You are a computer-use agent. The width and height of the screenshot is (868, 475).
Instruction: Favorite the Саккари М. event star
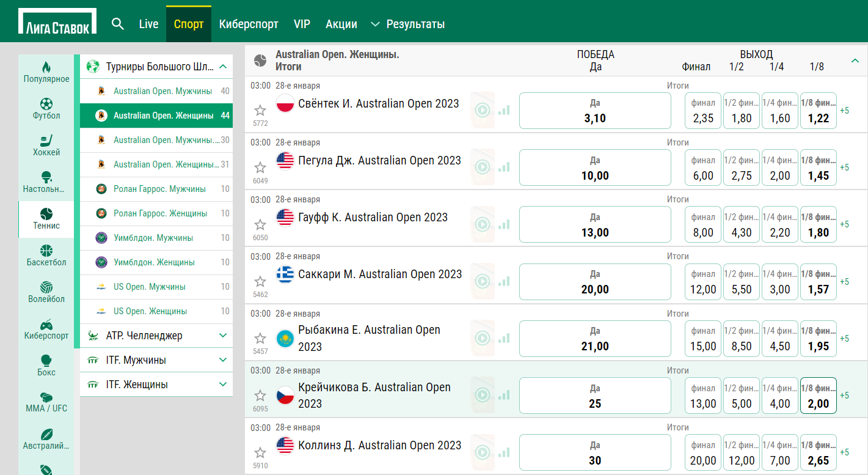[260, 281]
